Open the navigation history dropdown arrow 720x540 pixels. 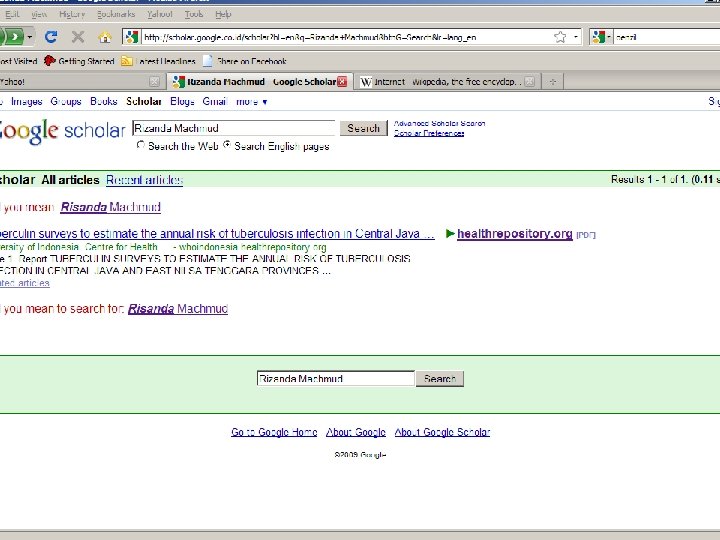pos(30,36)
